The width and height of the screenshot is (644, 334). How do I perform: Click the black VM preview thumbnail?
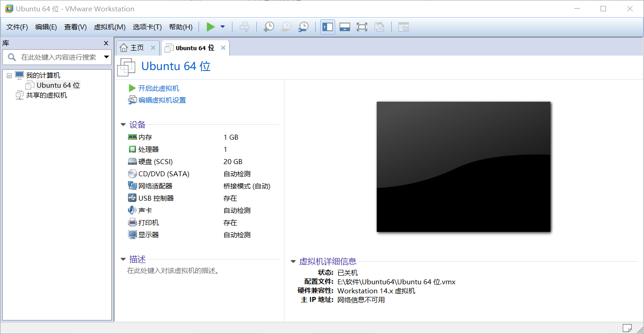coord(463,167)
